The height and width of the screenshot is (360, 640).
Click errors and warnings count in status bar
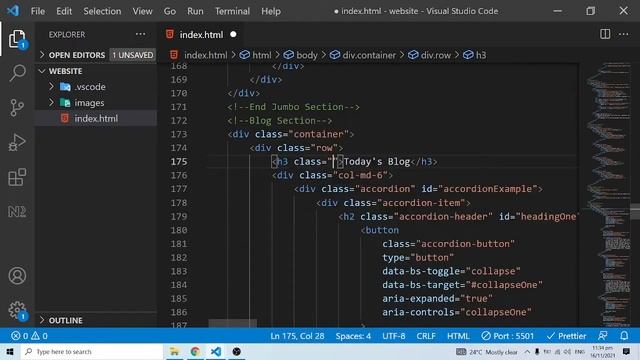29,336
